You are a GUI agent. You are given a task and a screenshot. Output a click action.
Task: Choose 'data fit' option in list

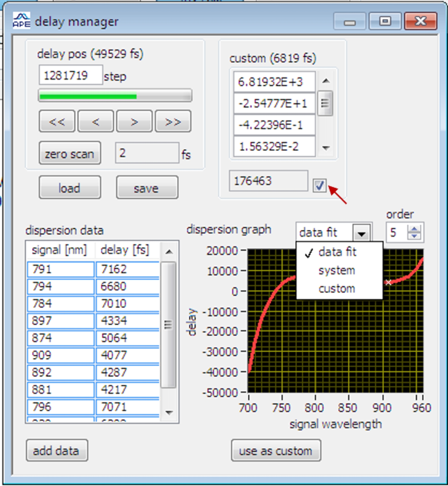[x=337, y=252]
